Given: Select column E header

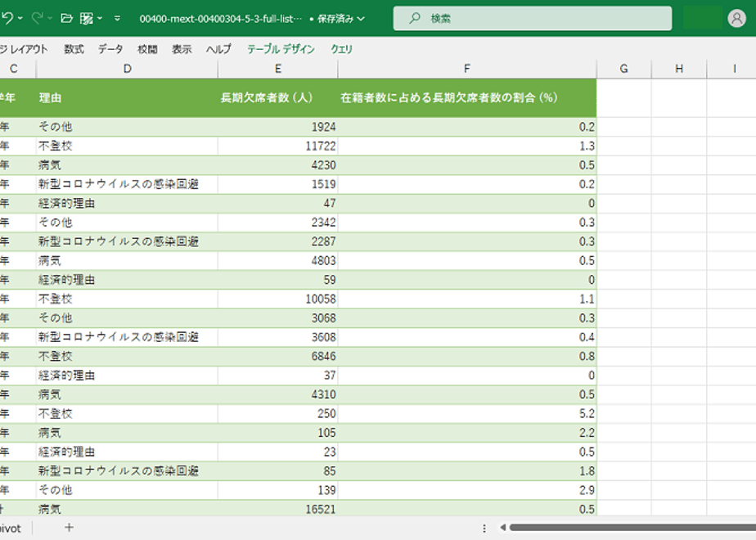Looking at the screenshot, I should [x=277, y=69].
